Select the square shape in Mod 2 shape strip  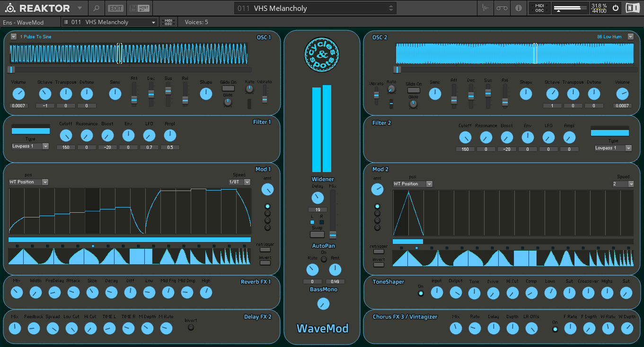tap(525, 259)
